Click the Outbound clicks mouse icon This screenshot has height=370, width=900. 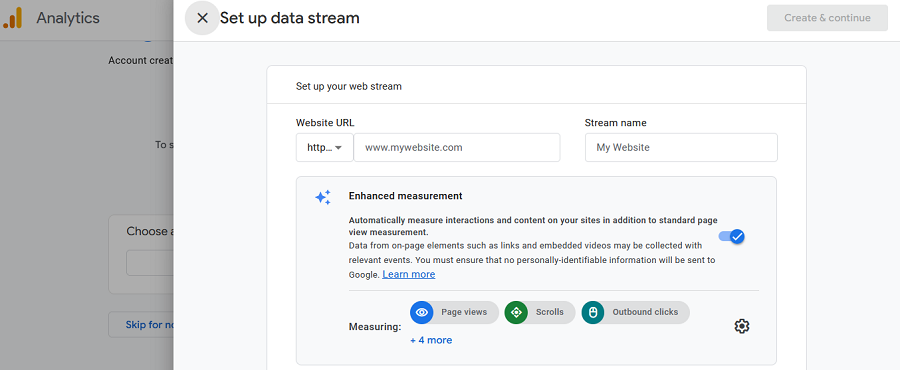point(593,312)
